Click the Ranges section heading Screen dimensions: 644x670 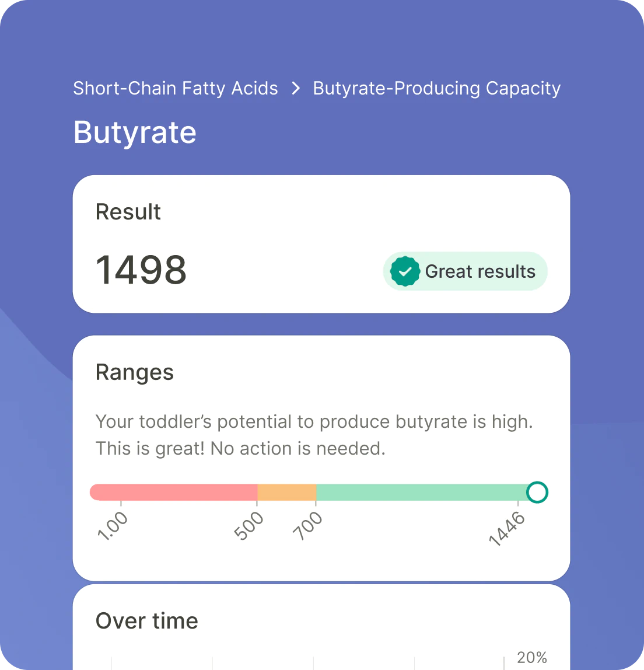pyautogui.click(x=135, y=372)
